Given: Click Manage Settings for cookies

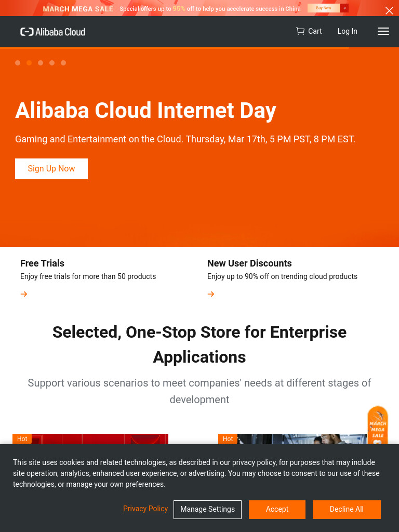Looking at the screenshot, I should pos(207,509).
